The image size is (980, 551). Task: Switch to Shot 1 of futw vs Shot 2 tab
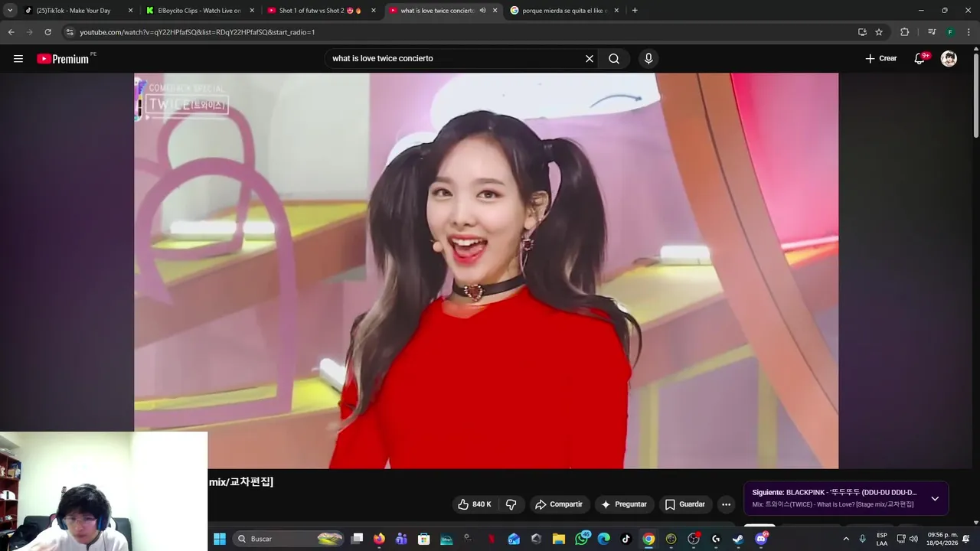pyautogui.click(x=321, y=11)
